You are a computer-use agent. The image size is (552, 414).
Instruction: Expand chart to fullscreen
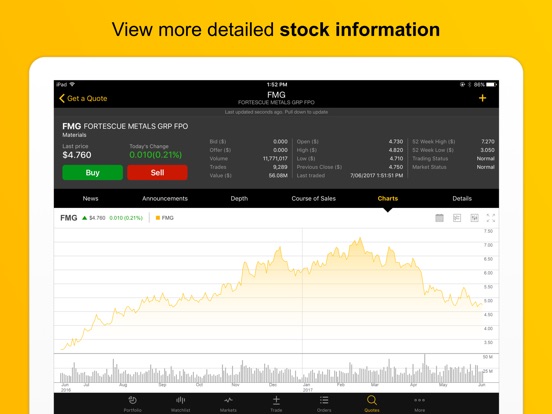(x=491, y=218)
